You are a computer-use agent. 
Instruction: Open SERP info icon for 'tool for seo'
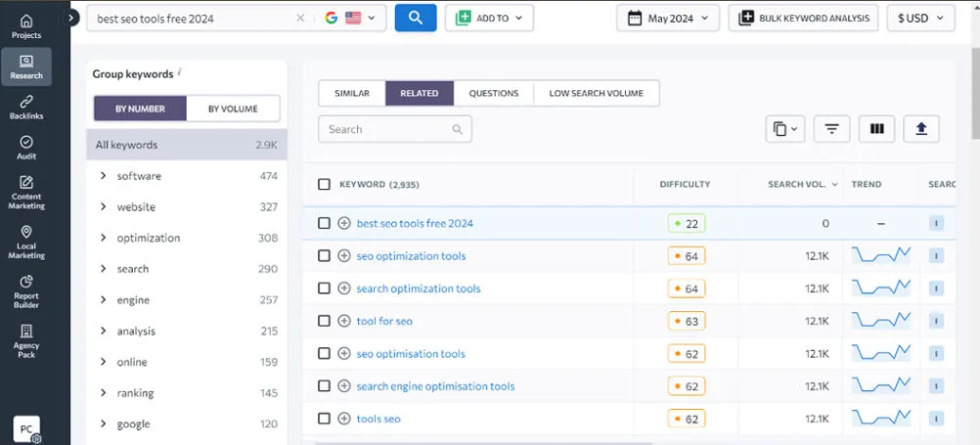pyautogui.click(x=936, y=321)
